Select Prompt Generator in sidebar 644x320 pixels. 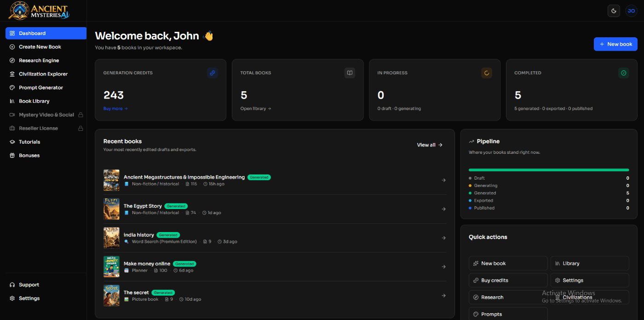coord(46,87)
